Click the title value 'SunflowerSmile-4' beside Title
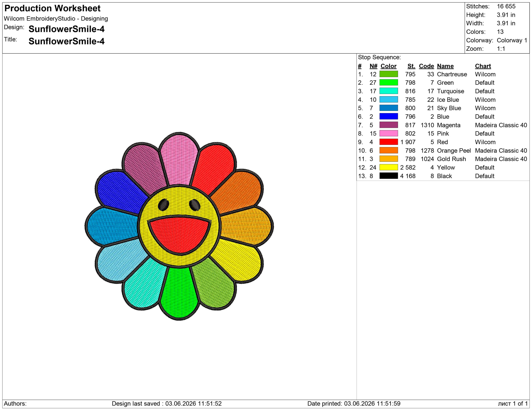Image resolution: width=532 pixels, height=409 pixels. 66,41
